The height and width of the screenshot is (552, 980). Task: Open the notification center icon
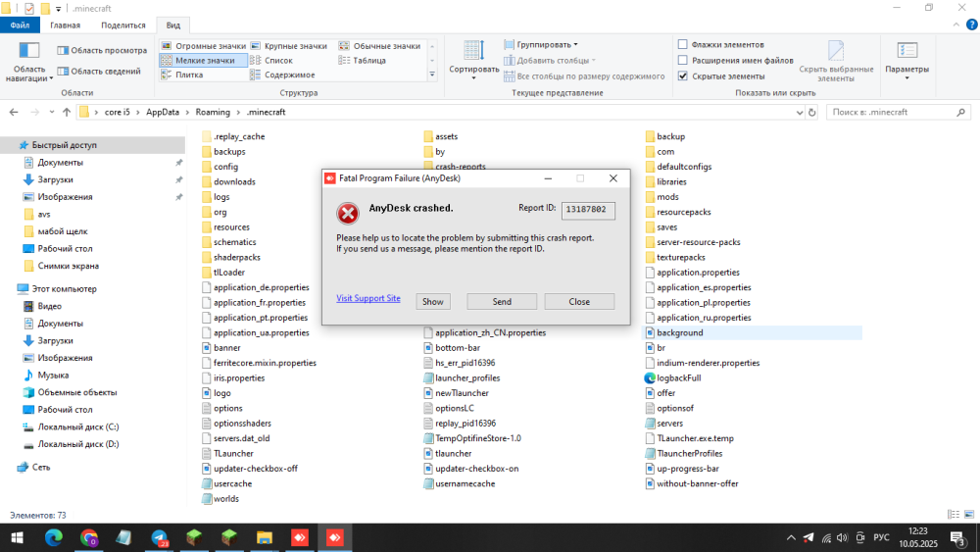point(957,537)
